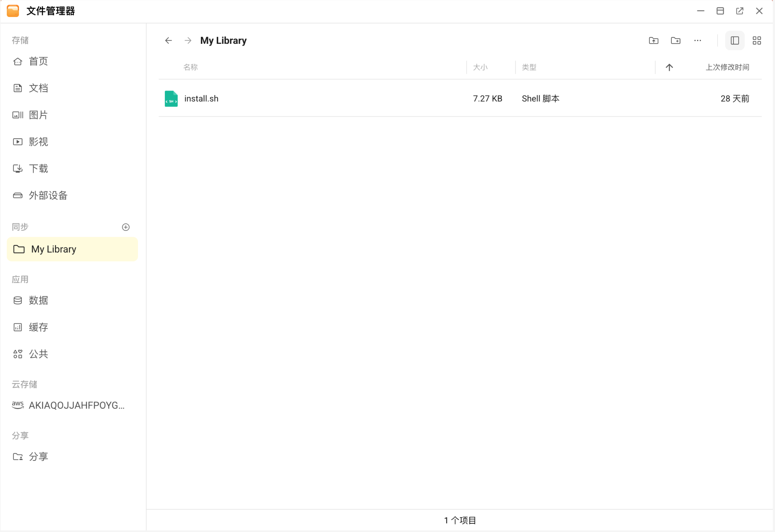The image size is (775, 532).
Task: Toggle sort direction arrow by modified time
Action: [x=669, y=67]
